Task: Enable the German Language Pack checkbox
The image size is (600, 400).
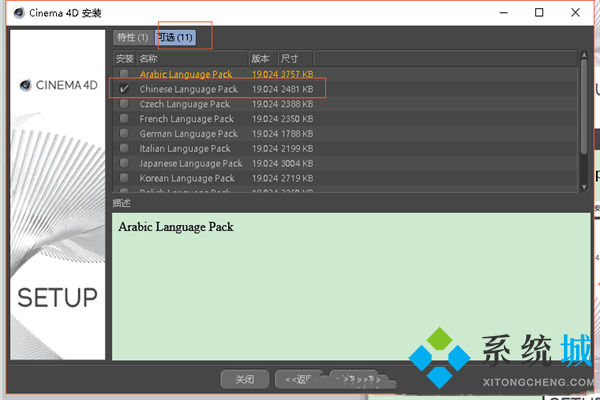Action: pyautogui.click(x=124, y=134)
